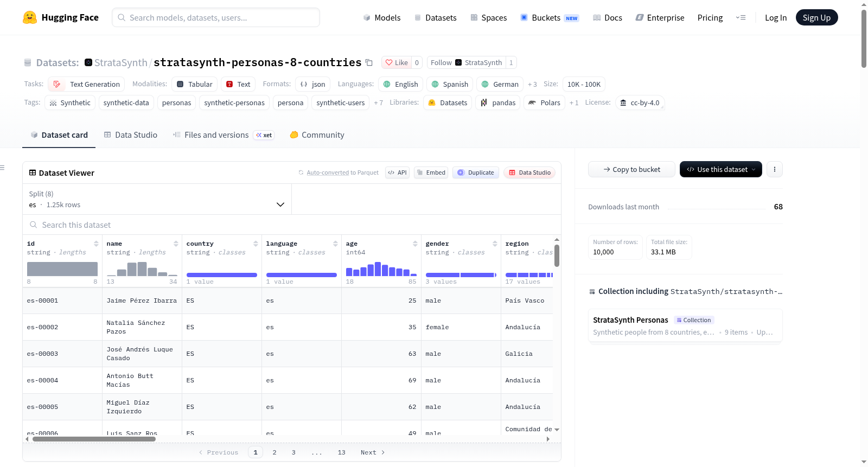Go to the Community tab

(x=317, y=135)
